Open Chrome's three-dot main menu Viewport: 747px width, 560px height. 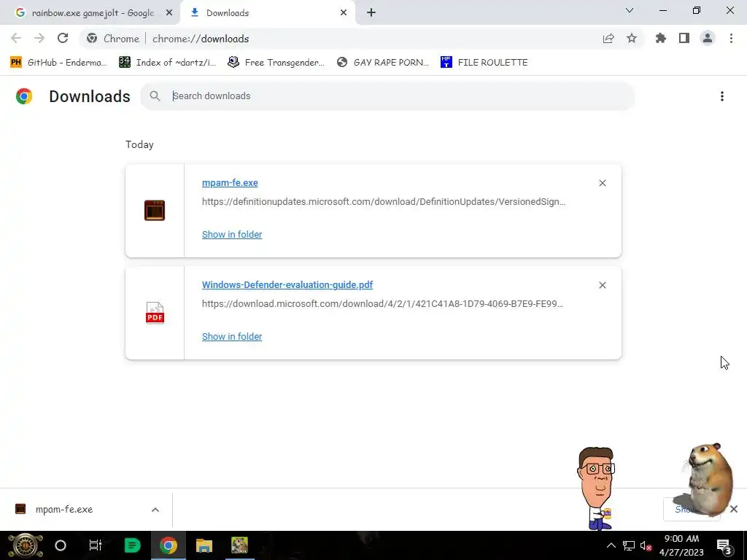(x=731, y=38)
